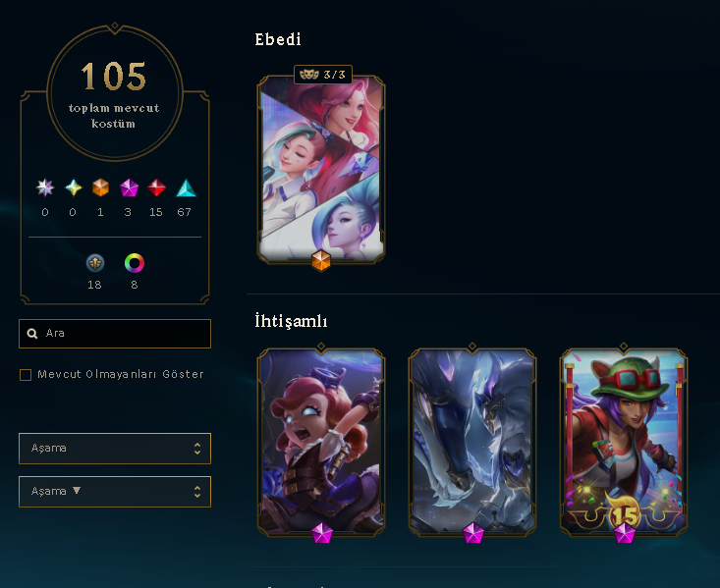Select the red-haired girl skin card
Viewport: 720px width, 588px height.
pos(321,442)
